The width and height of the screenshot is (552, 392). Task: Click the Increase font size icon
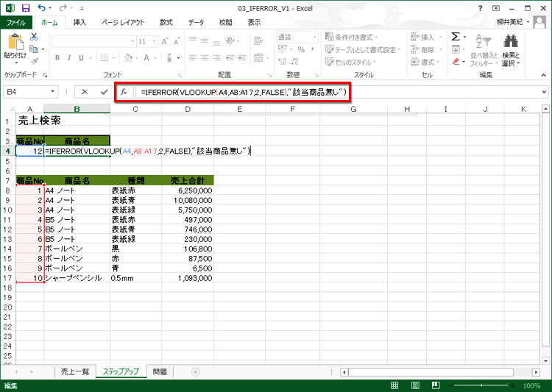coord(165,41)
